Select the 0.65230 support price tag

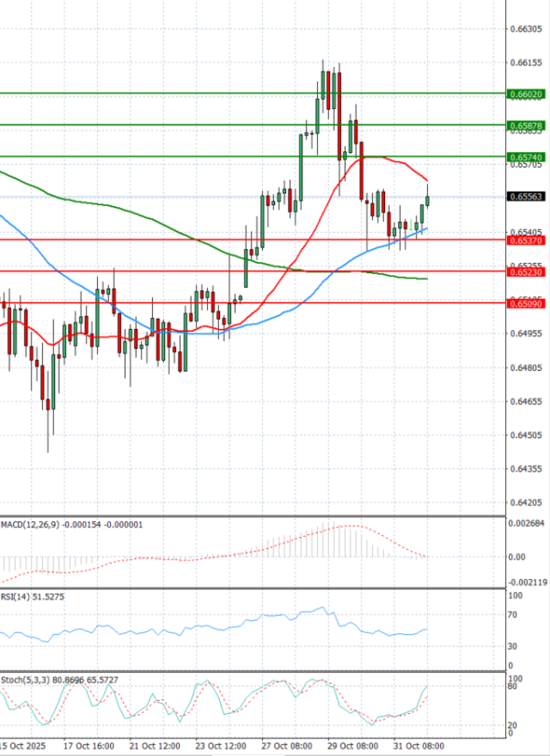point(526,272)
